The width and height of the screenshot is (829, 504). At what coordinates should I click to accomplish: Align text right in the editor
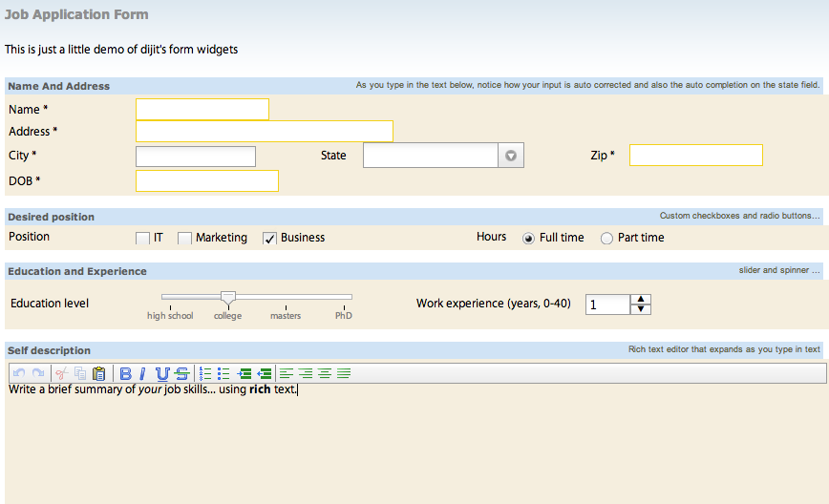(306, 373)
